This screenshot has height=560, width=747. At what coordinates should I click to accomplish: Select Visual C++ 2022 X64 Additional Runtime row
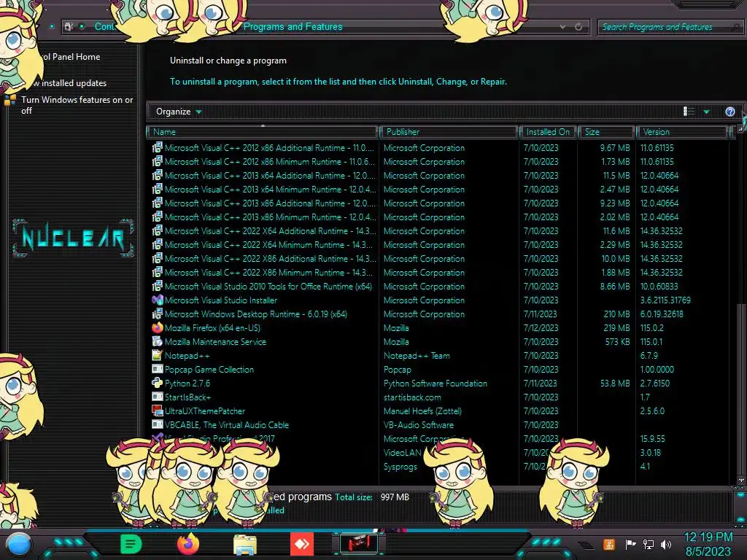point(438,230)
